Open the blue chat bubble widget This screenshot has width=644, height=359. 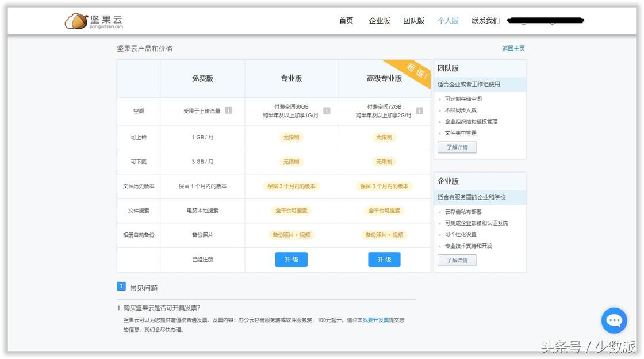pos(614,320)
